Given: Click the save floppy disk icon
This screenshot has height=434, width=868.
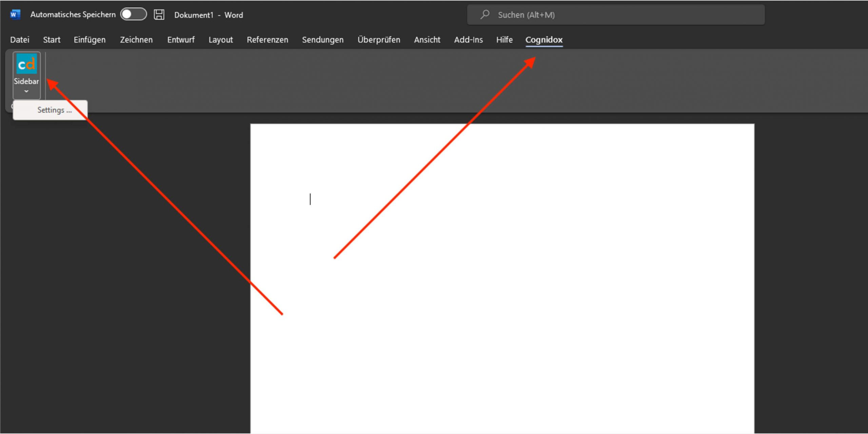Looking at the screenshot, I should (x=159, y=15).
